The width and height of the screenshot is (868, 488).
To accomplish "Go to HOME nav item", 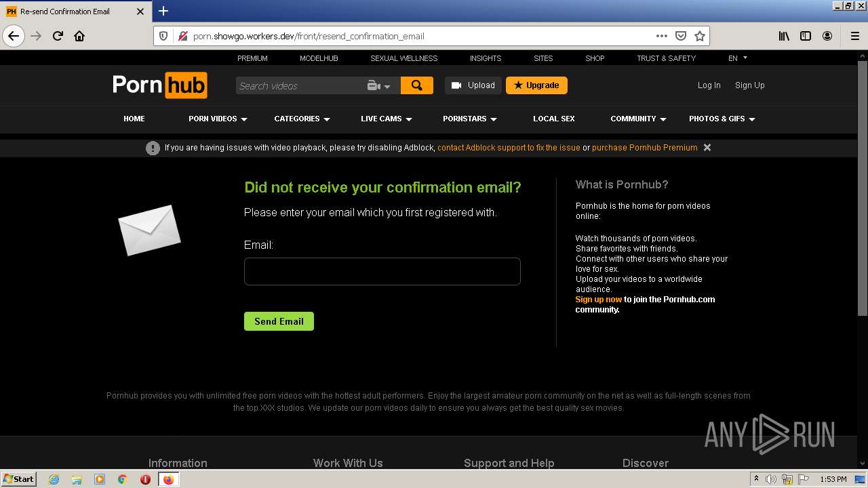I will click(134, 119).
